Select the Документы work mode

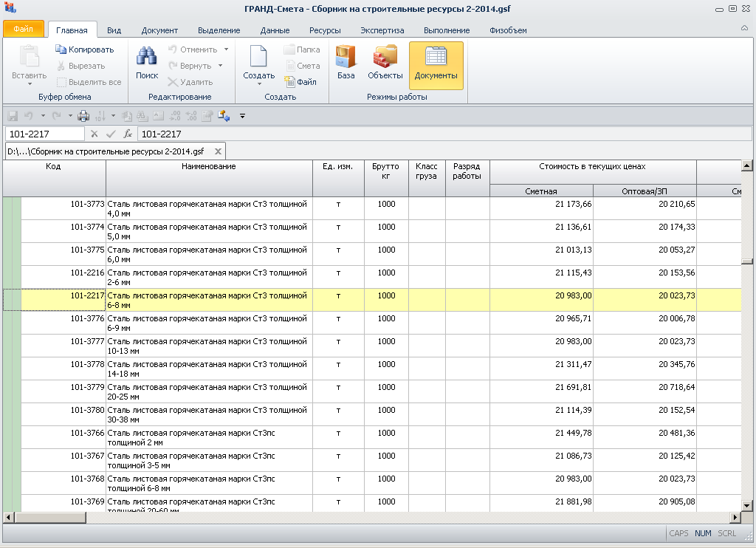(436, 64)
